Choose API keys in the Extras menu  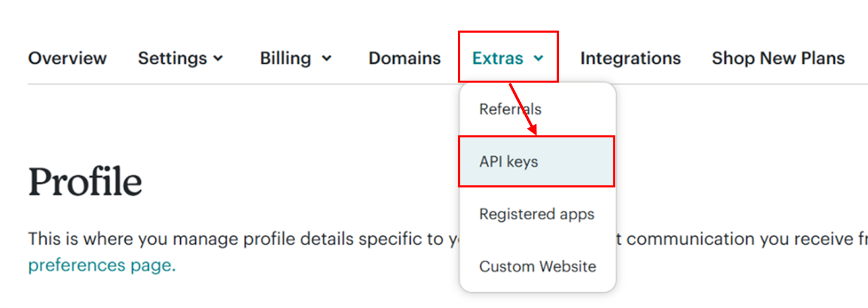coord(509,162)
